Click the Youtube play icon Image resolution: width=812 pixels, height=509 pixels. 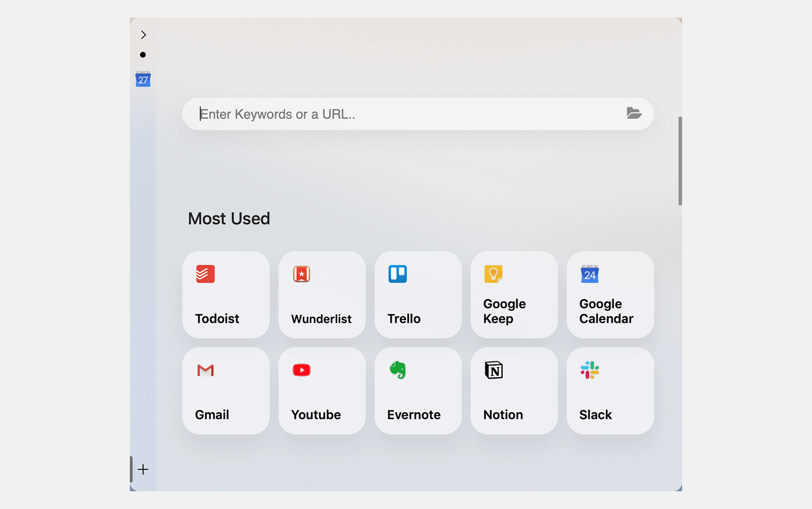coord(301,370)
